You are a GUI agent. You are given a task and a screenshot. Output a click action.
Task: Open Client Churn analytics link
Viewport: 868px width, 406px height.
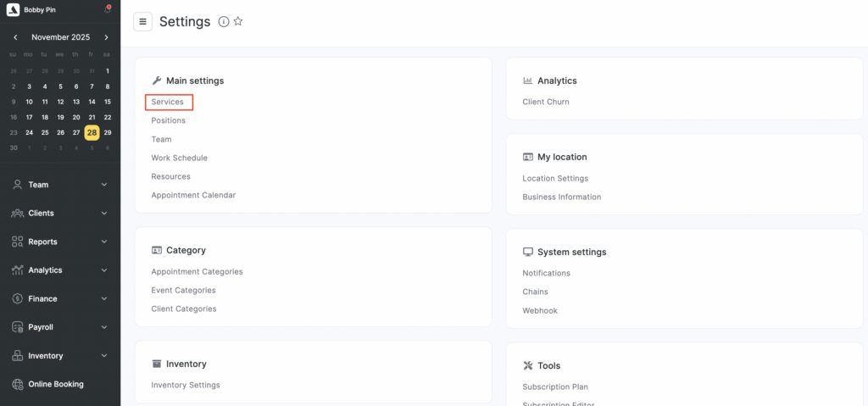[x=546, y=102]
